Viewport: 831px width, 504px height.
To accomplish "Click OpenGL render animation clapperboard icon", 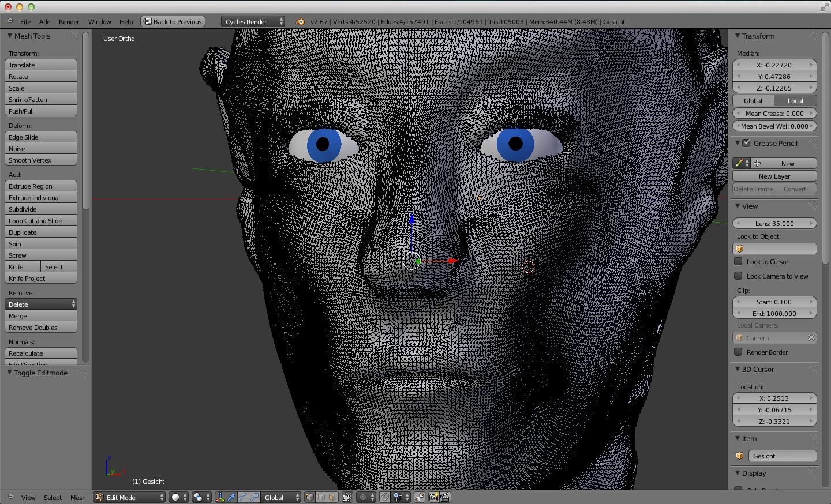I will click(445, 497).
